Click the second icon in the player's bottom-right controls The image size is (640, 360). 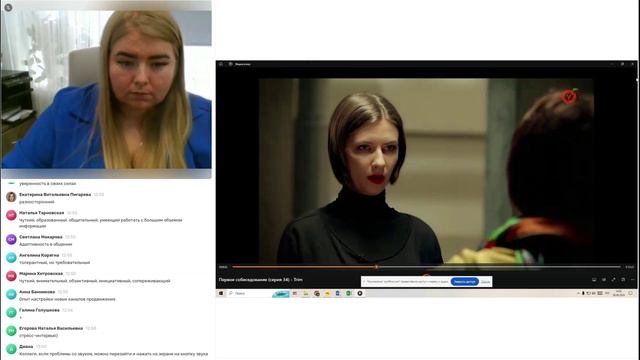click(604, 280)
